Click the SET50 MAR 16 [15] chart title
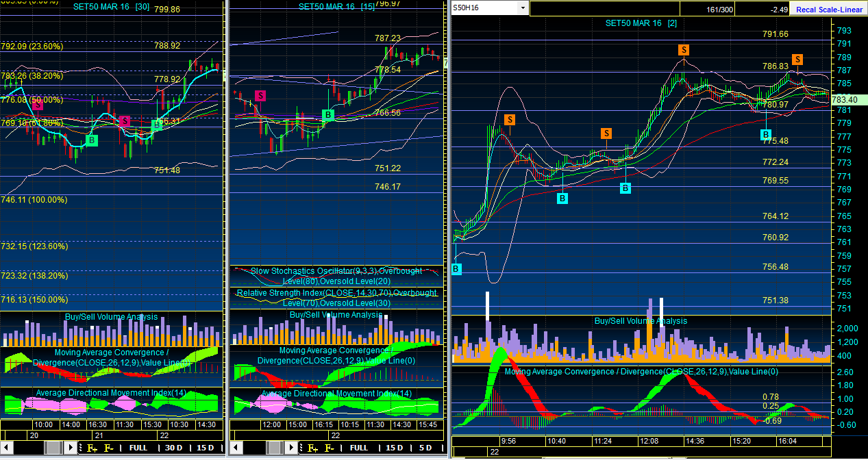The image size is (868, 460). [x=336, y=6]
